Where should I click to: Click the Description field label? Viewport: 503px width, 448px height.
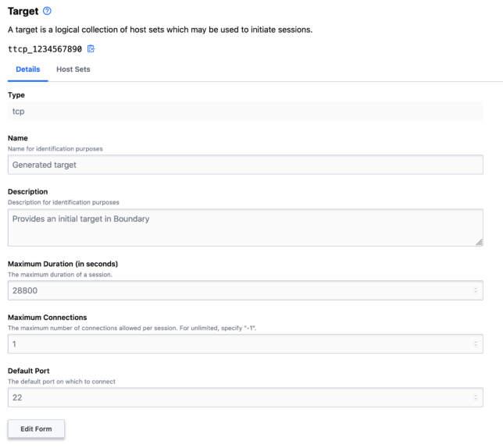27,192
